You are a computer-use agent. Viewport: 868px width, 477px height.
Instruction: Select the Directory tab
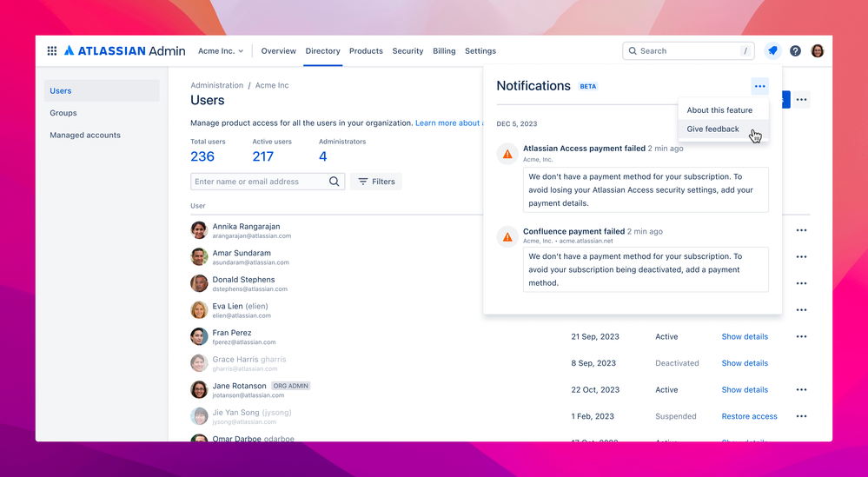(x=322, y=51)
